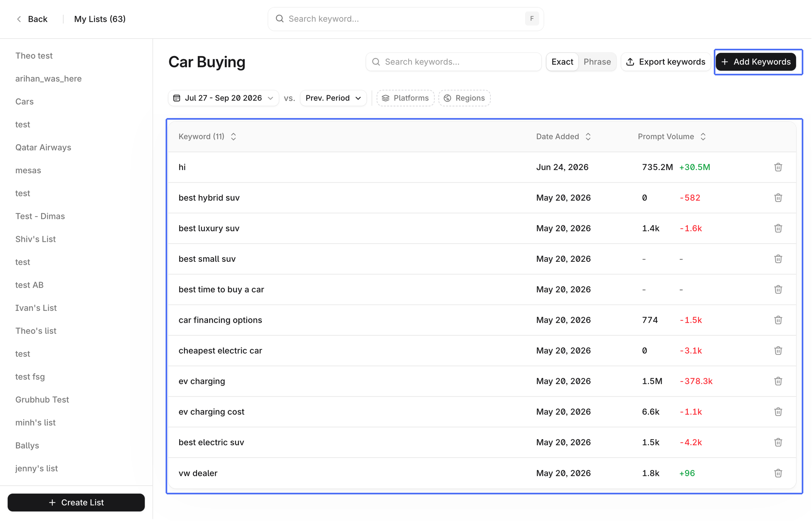Delete 'best electric suv' with trash icon
Image resolution: width=812 pixels, height=521 pixels.
[778, 442]
